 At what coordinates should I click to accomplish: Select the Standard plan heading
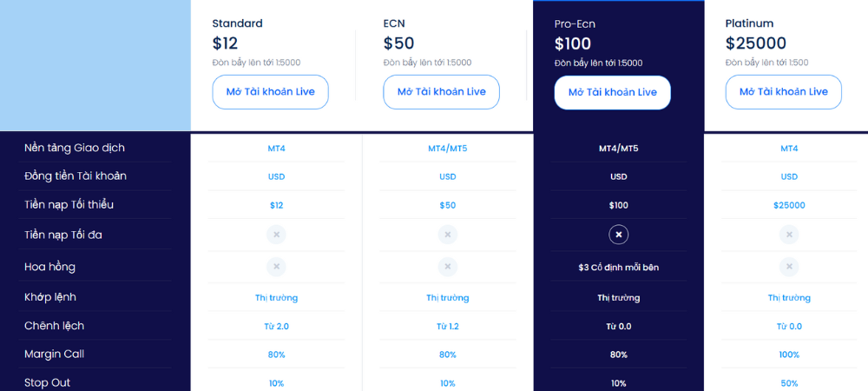[237, 23]
